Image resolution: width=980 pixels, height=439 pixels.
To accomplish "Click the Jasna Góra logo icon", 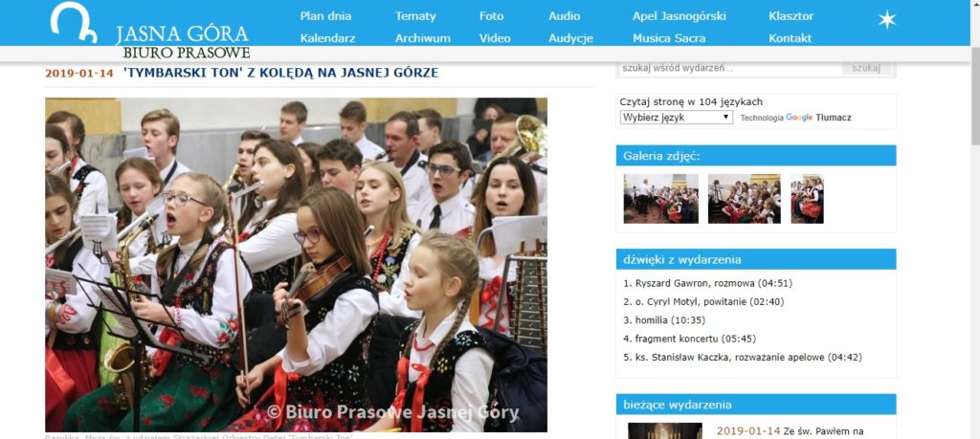I will (x=73, y=23).
